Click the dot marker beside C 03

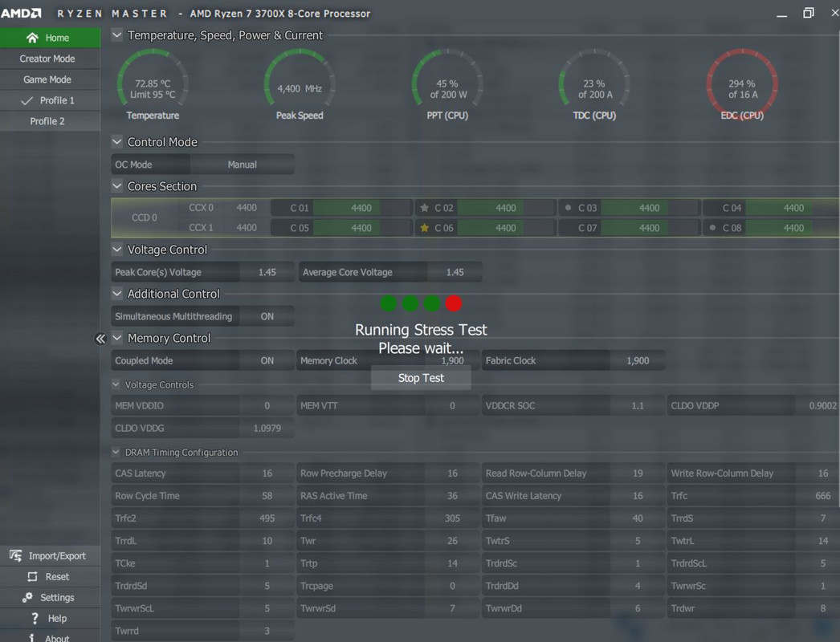click(x=568, y=207)
